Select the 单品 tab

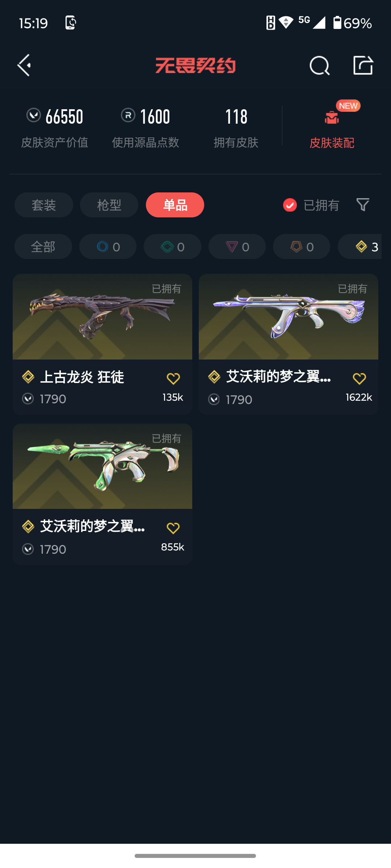pos(175,205)
